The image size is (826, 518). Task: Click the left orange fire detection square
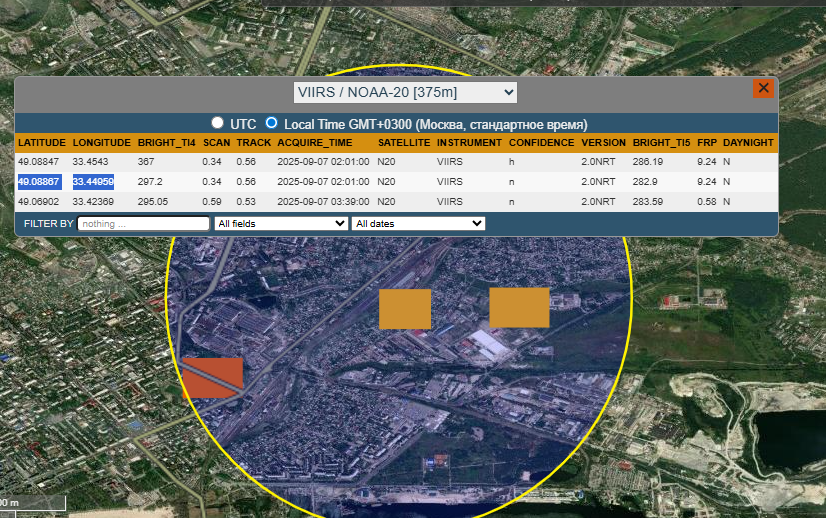[x=405, y=309]
